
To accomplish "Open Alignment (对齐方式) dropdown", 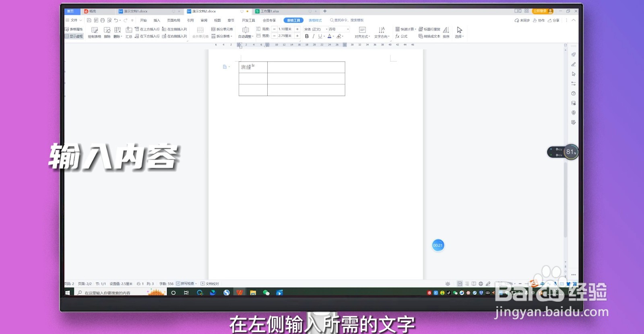I will pos(362,33).
